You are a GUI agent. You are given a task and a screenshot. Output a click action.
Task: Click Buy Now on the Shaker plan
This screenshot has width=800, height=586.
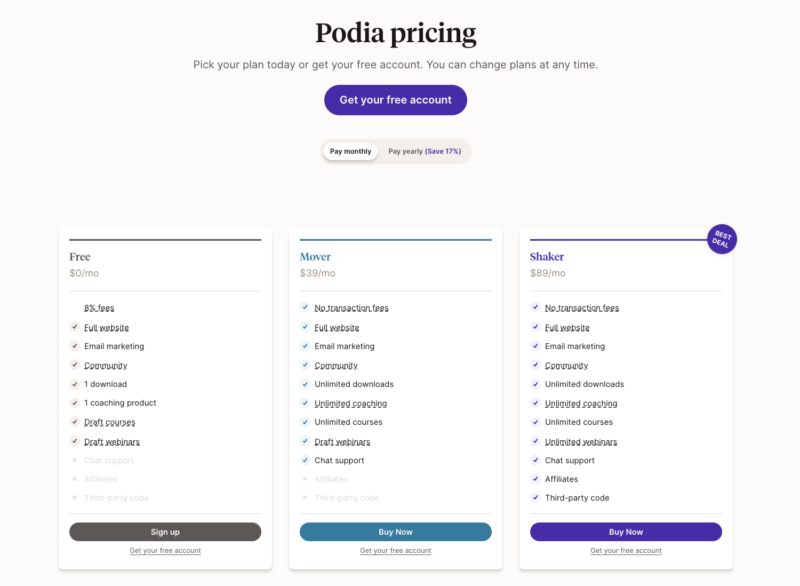pyautogui.click(x=626, y=532)
